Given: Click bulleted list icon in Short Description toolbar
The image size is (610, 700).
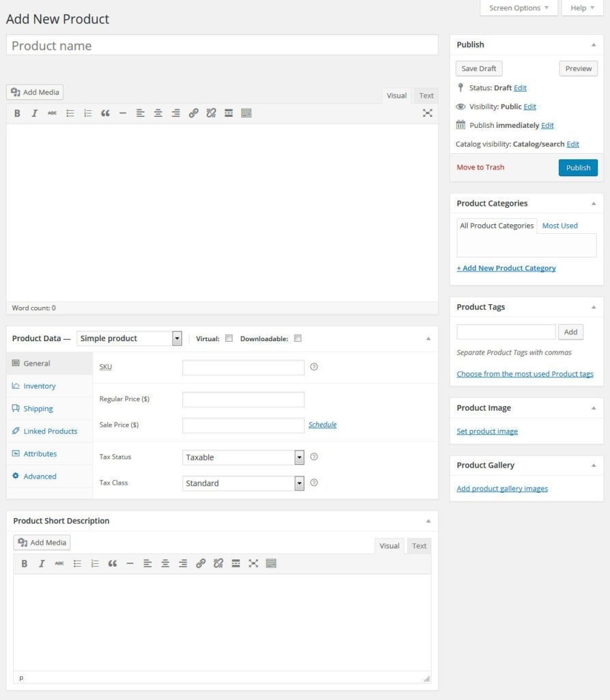Looking at the screenshot, I should click(77, 563).
